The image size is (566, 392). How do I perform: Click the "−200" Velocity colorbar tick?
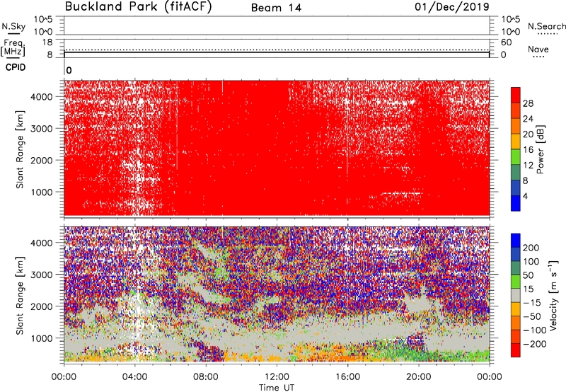[x=535, y=344]
